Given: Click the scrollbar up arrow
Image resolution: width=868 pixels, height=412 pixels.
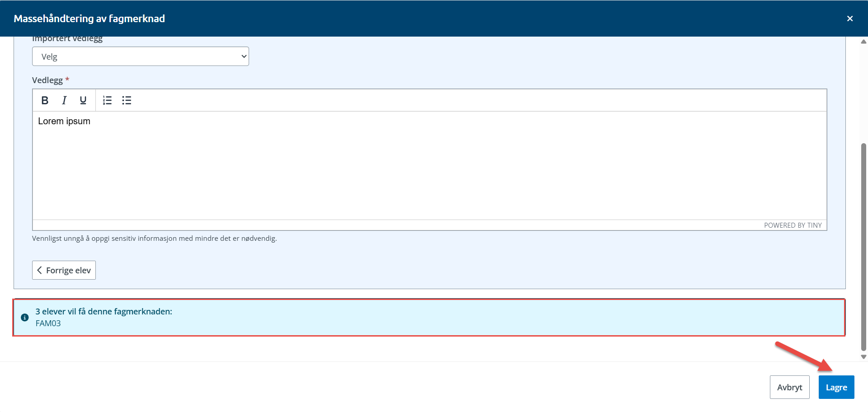Looking at the screenshot, I should (863, 42).
